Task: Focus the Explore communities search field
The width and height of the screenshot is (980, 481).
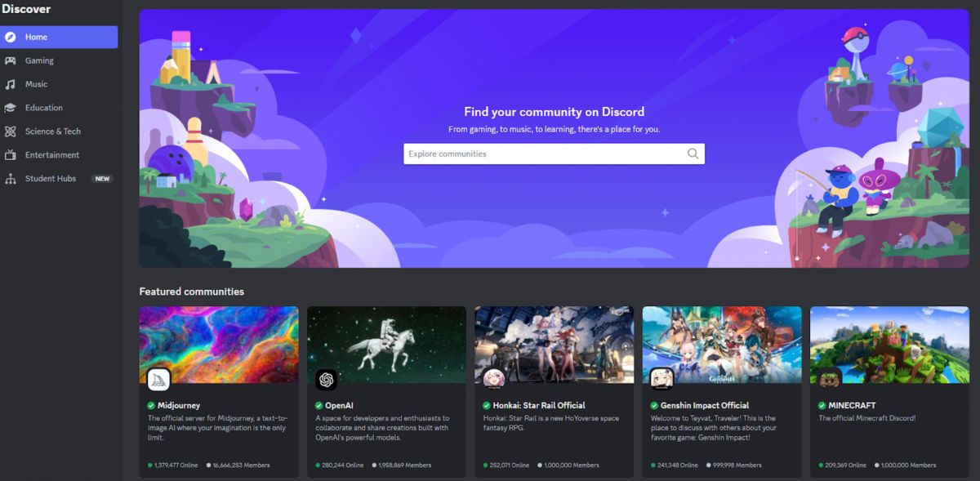Action: [x=554, y=154]
